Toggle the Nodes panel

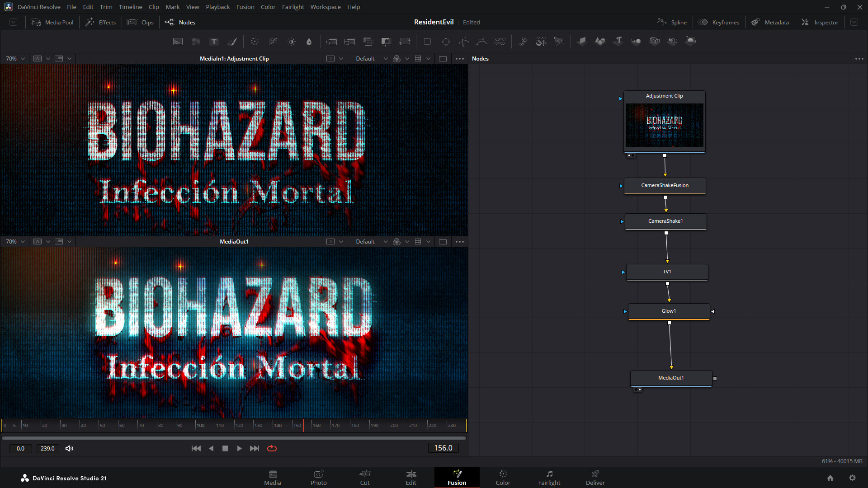(x=180, y=22)
